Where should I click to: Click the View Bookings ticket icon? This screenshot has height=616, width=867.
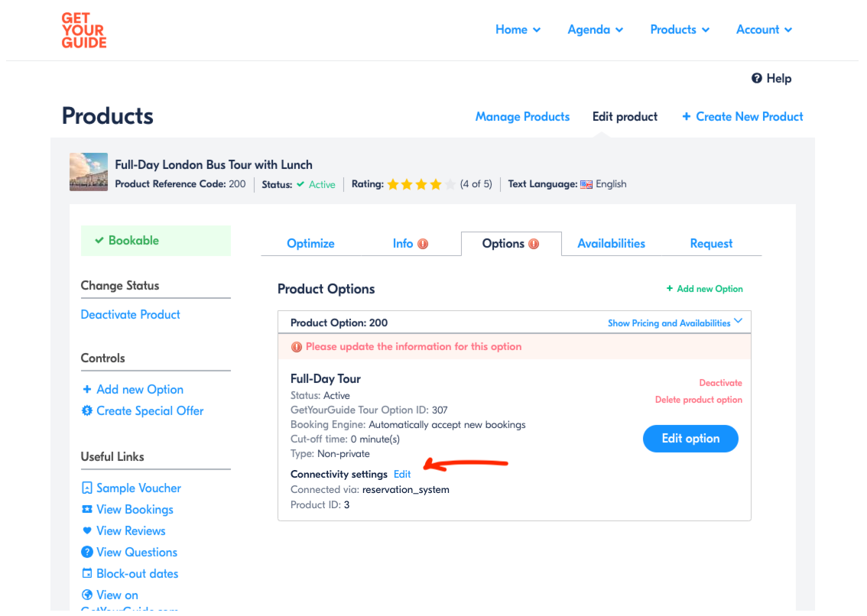point(87,509)
